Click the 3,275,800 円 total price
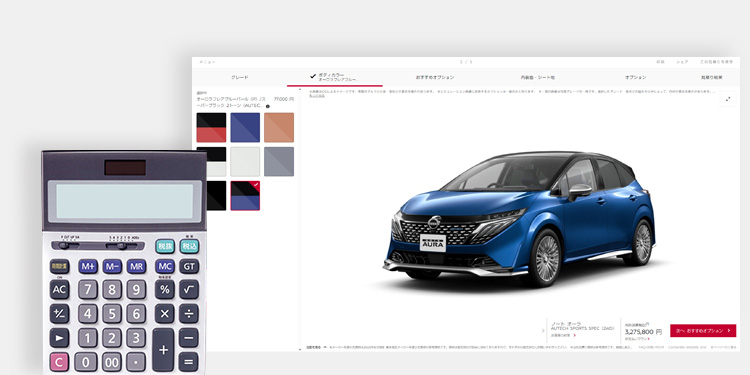The width and height of the screenshot is (750, 375). tap(643, 331)
